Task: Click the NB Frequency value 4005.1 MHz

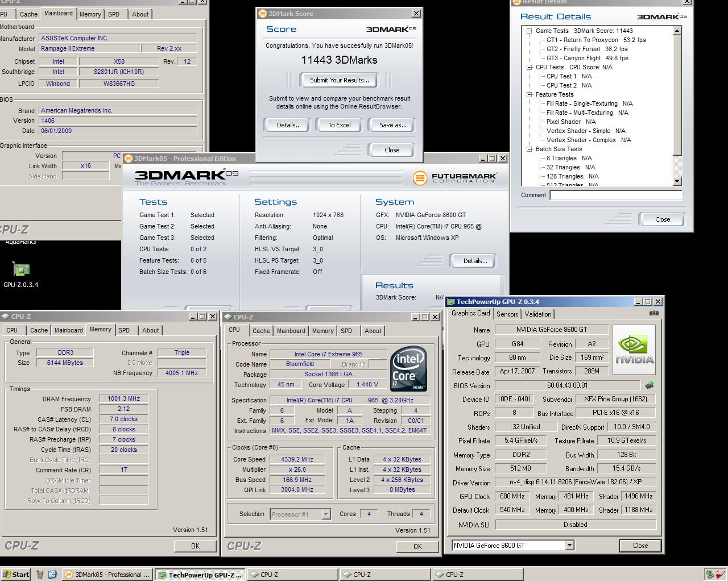Action: click(x=181, y=373)
